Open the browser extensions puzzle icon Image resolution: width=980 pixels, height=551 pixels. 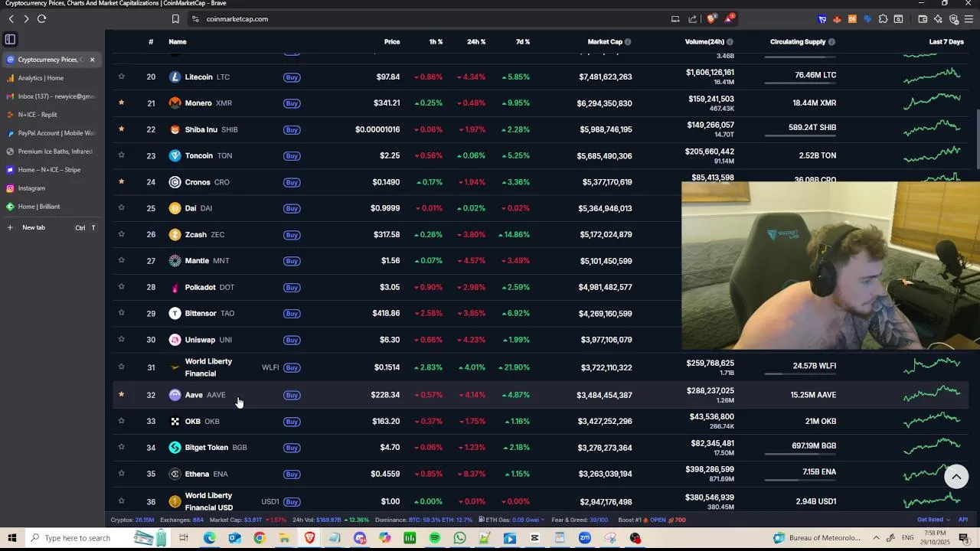[883, 19]
